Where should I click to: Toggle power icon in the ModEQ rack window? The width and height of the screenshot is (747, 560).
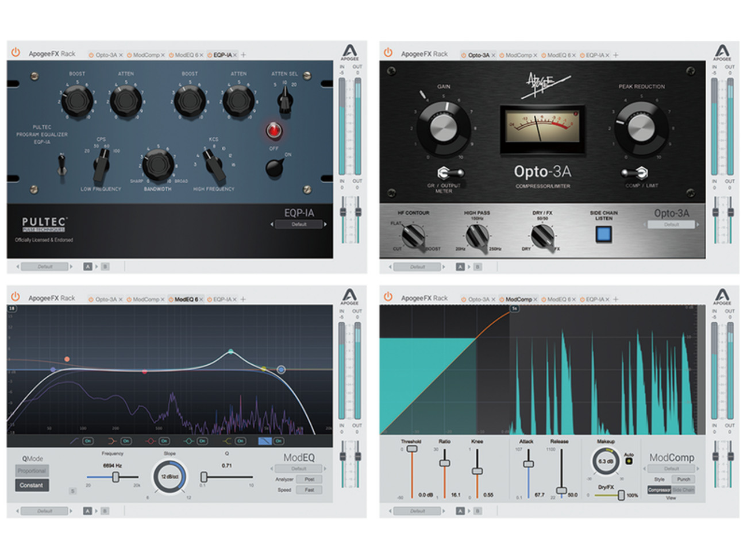(16, 297)
